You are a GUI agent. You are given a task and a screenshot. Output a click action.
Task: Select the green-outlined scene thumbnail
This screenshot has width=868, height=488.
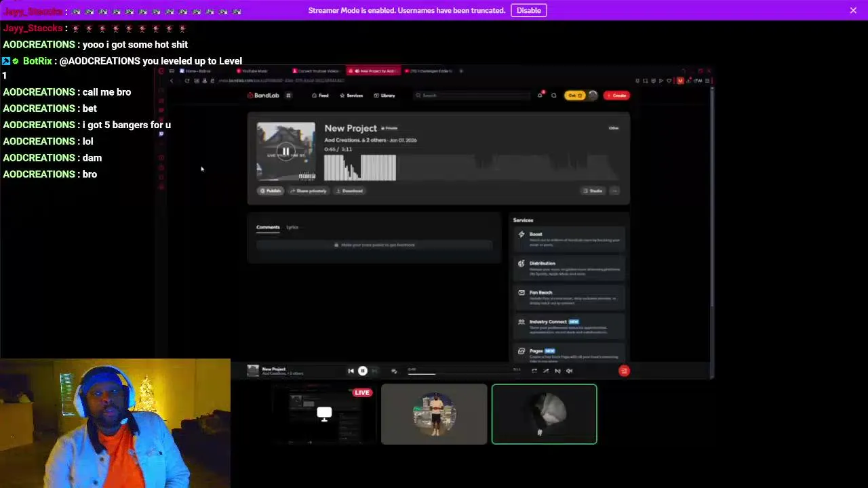point(545,414)
